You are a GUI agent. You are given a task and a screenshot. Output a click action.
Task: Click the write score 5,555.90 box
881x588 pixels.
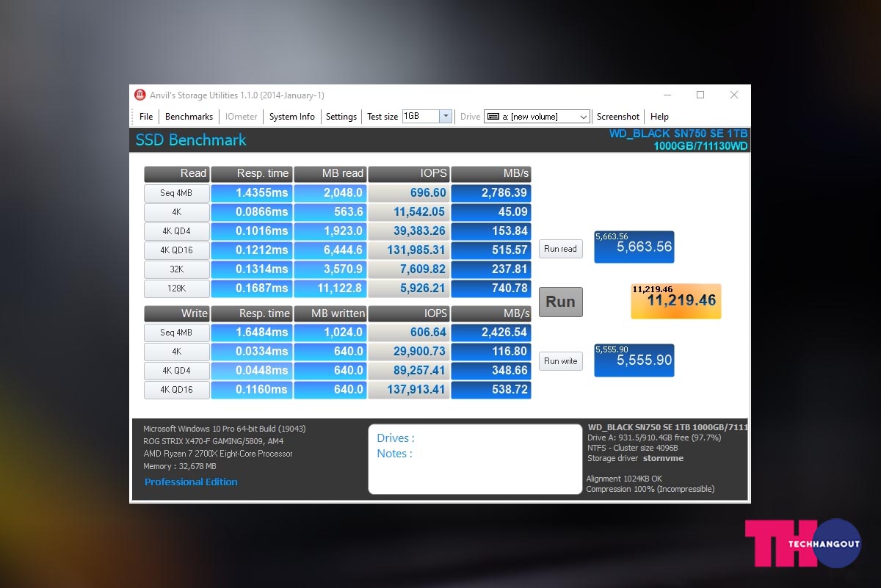[x=634, y=360]
